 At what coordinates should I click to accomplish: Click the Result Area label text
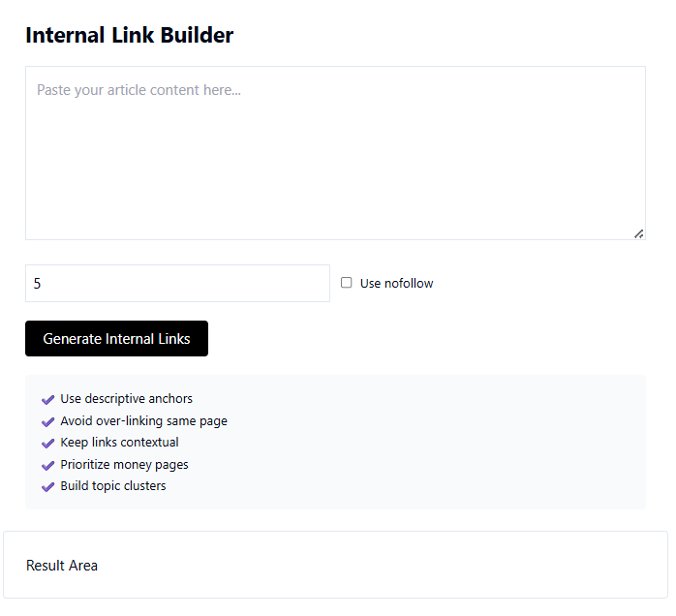[62, 566]
